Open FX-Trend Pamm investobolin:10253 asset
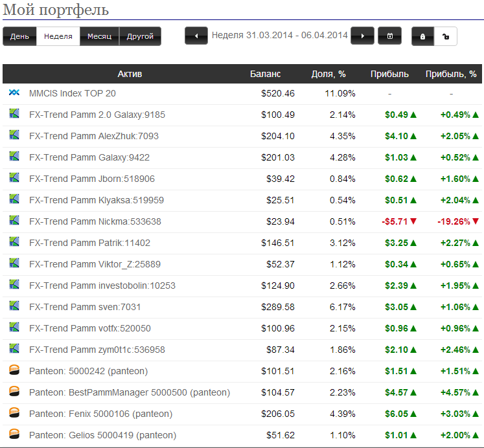The width and height of the screenshot is (484, 448). pyautogui.click(x=102, y=286)
